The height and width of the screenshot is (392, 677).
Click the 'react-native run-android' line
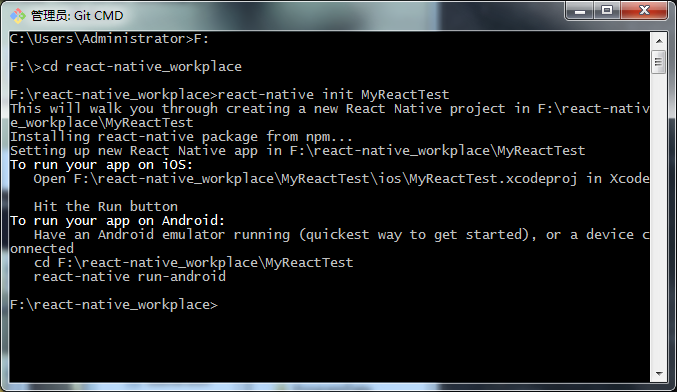130,277
